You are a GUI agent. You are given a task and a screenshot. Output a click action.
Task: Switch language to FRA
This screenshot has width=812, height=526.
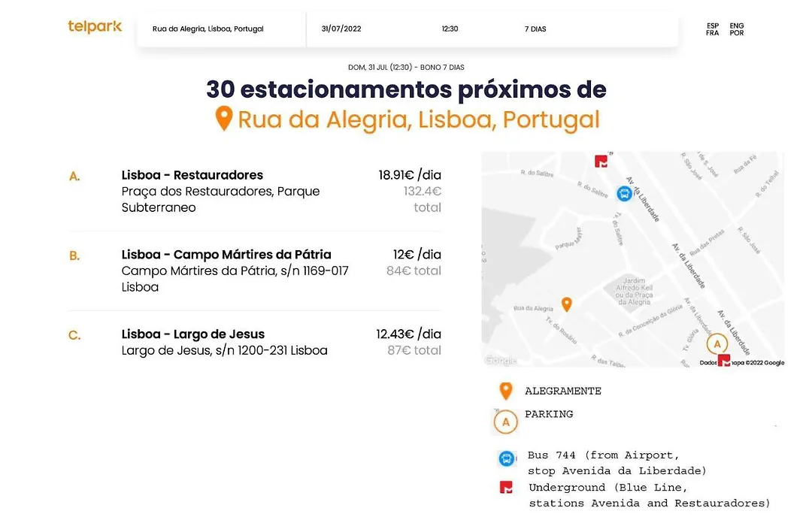tap(713, 32)
